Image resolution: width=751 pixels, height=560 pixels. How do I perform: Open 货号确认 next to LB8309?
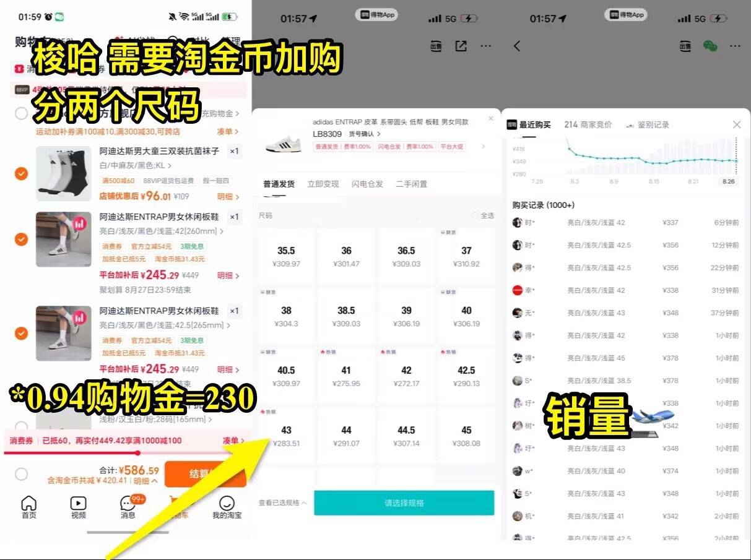point(365,134)
